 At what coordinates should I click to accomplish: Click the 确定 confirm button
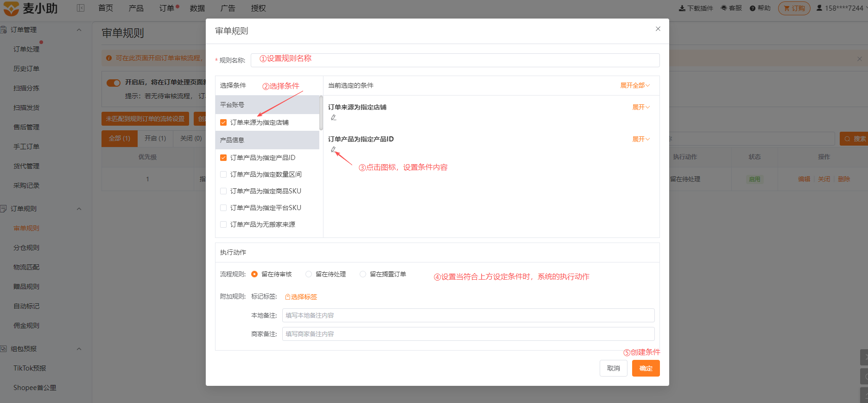[646, 368]
